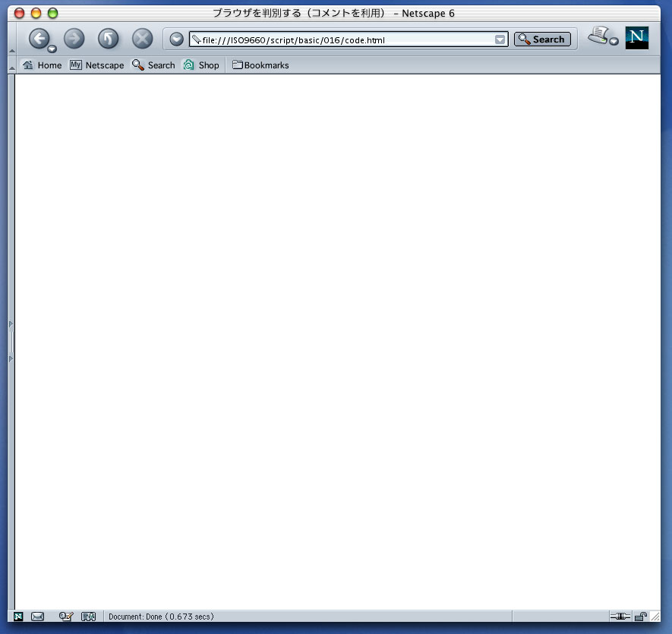Collapse the navigation toolbar grippy
This screenshot has height=634, width=672.
tap(12, 39)
